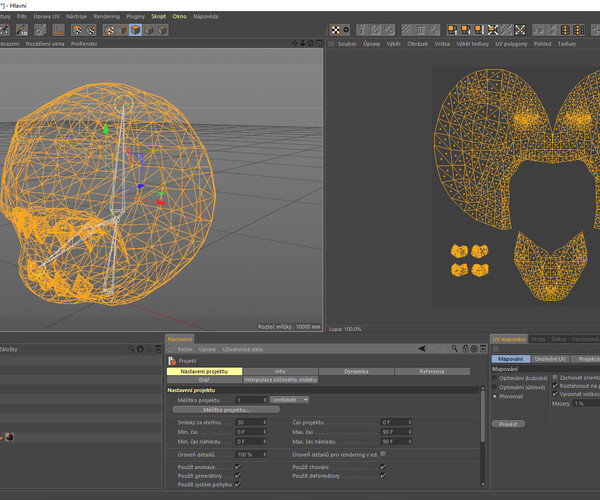
Task: Open the centimetr units dropdown
Action: click(x=290, y=400)
